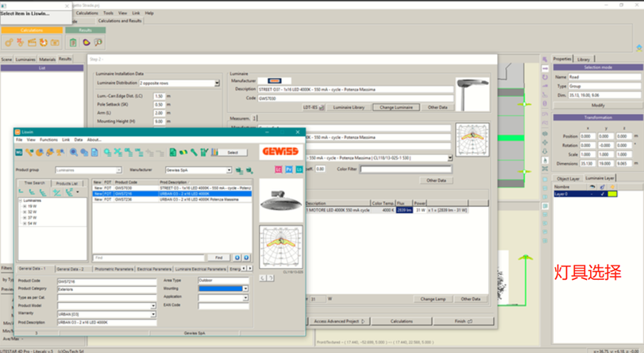
Task: Click the Find text field in Liswin
Action: click(148, 258)
